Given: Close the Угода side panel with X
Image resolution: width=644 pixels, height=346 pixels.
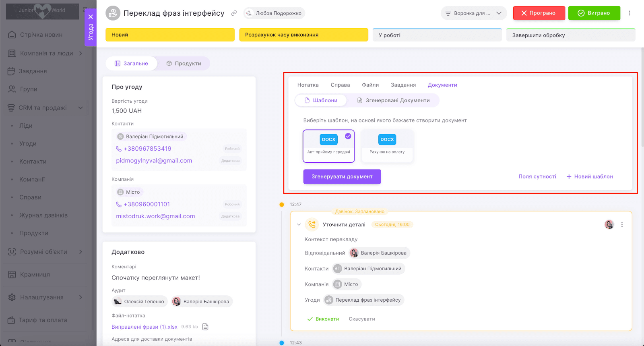Looking at the screenshot, I should click(x=91, y=17).
